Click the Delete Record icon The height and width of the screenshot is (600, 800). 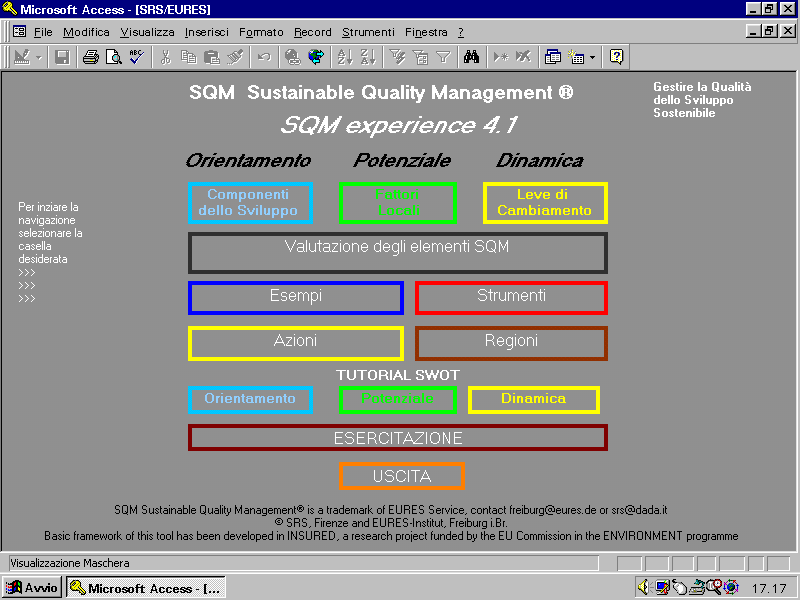tap(523, 57)
